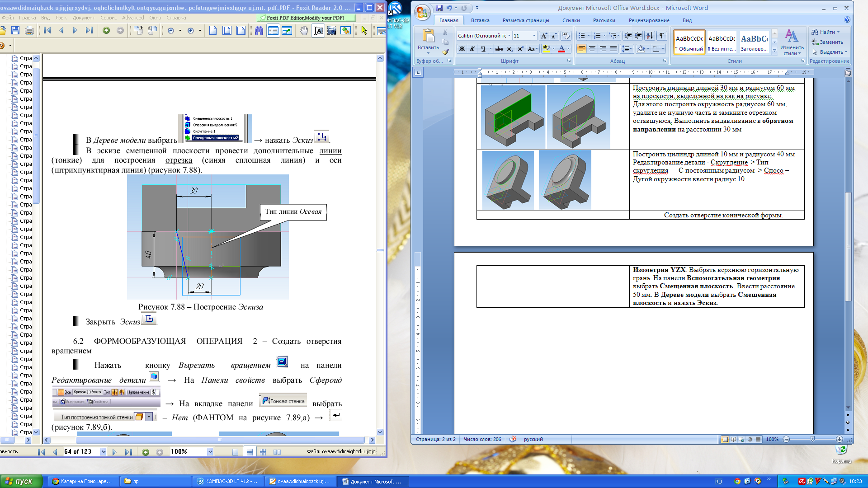Click Foxit green previous view arrow
Viewport: 868px width, 488px height.
tap(106, 30)
